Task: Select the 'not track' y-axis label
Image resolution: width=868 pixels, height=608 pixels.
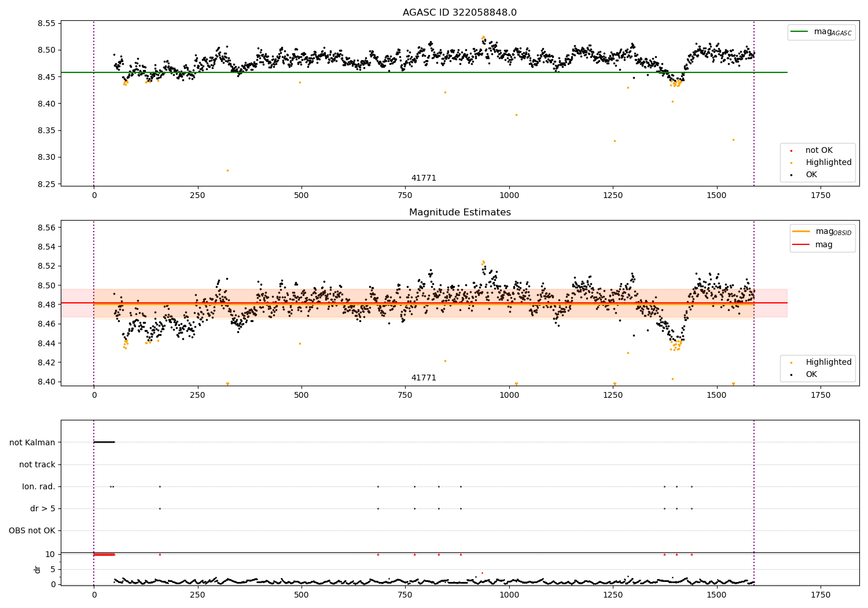Action: (x=37, y=464)
